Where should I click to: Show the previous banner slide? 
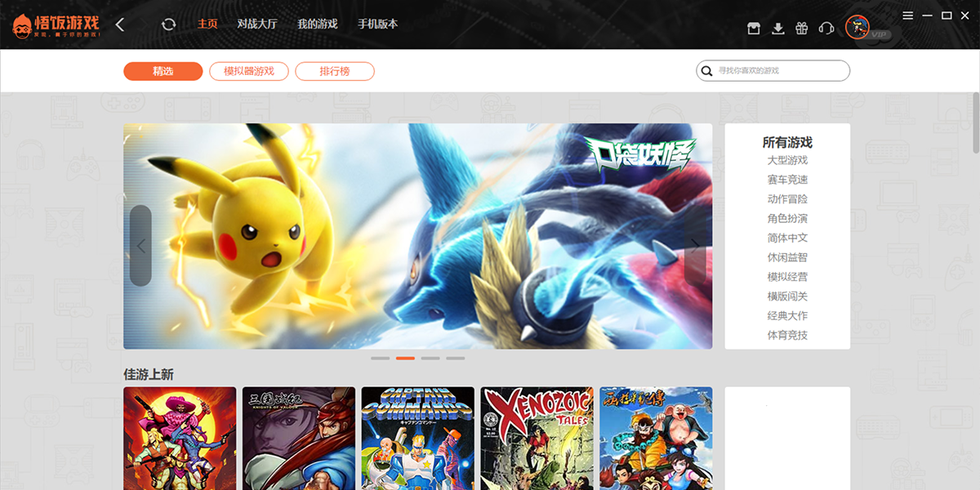click(x=140, y=246)
